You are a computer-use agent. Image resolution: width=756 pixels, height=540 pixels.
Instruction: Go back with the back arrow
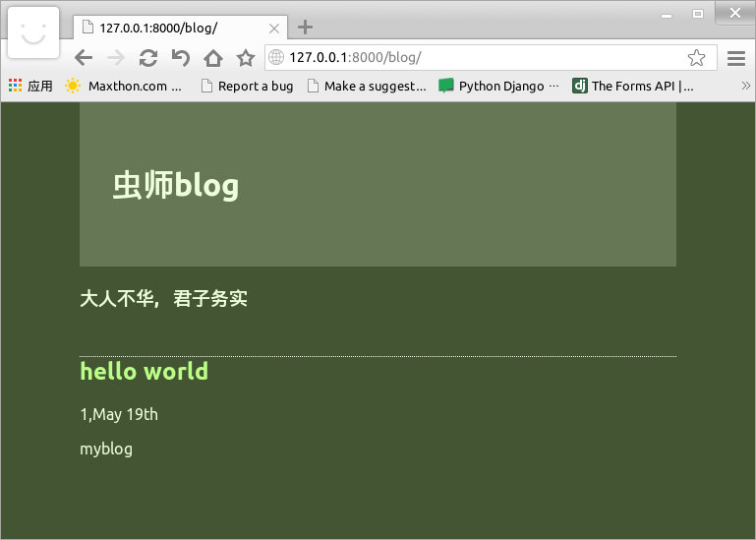(84, 57)
